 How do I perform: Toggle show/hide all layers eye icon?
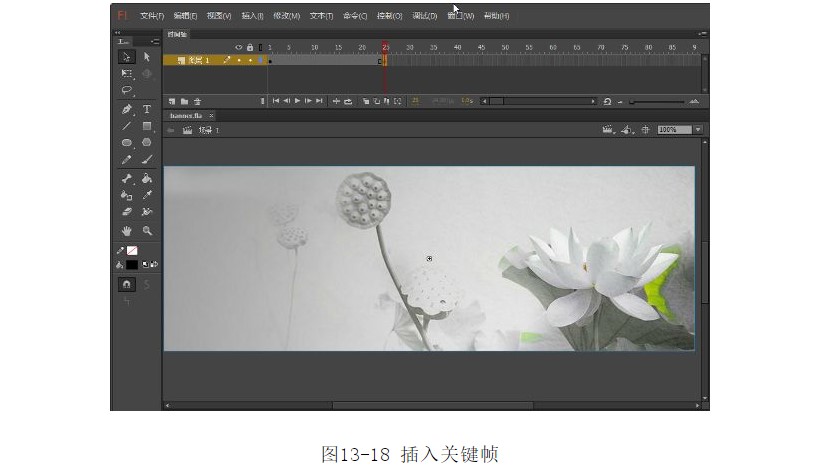click(x=239, y=47)
